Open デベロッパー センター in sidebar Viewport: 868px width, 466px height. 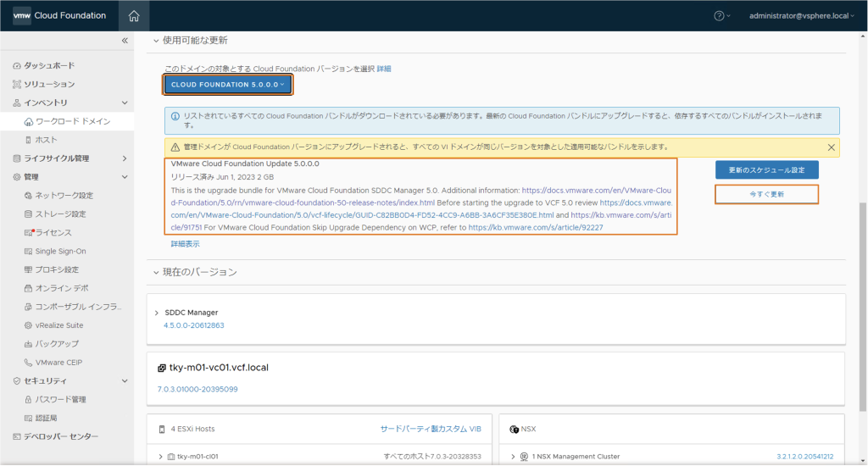coord(61,436)
